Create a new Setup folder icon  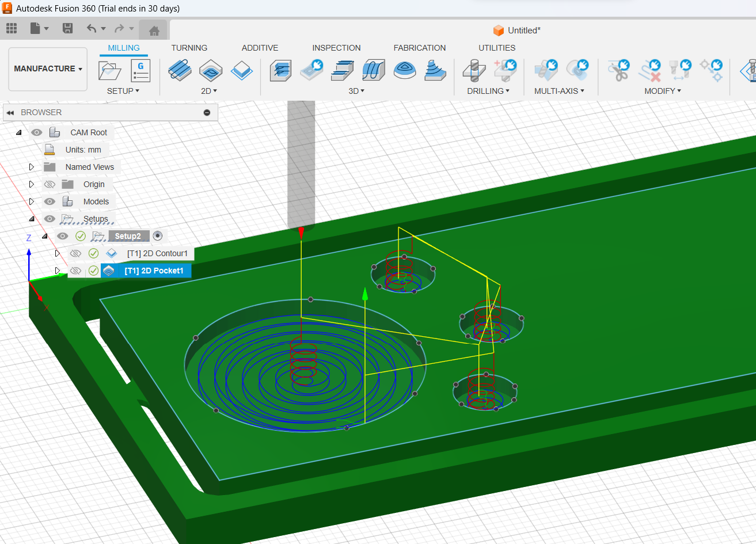pyautogui.click(x=110, y=71)
